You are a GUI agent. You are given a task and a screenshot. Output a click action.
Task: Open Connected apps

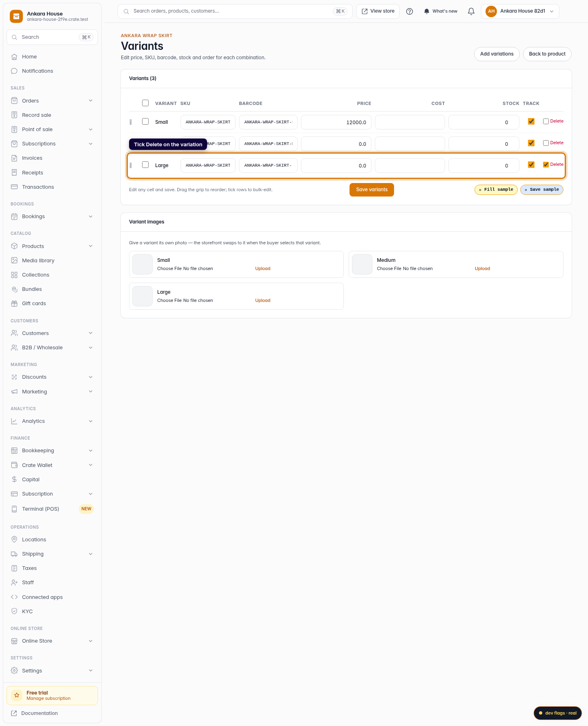click(x=52, y=597)
